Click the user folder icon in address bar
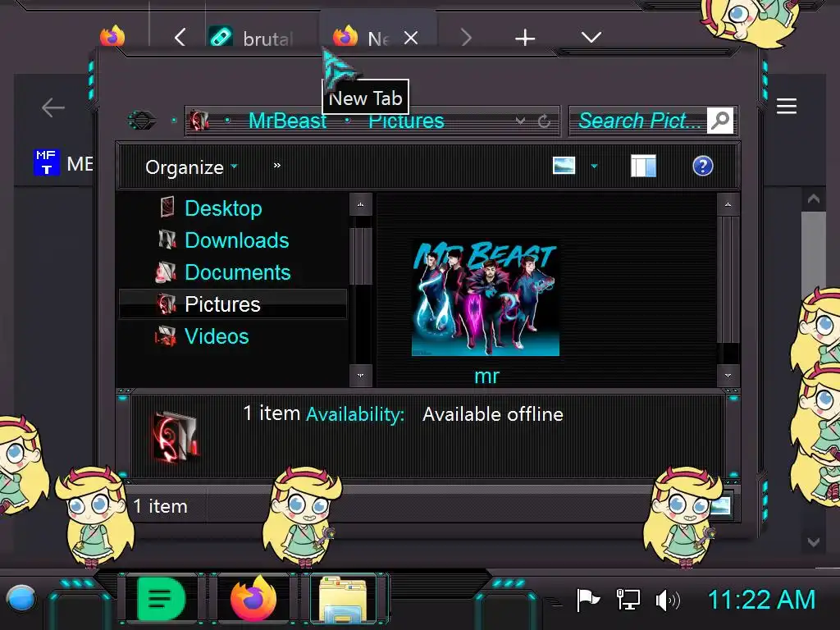Screen dimensions: 840x630 pyautogui.click(x=199, y=121)
